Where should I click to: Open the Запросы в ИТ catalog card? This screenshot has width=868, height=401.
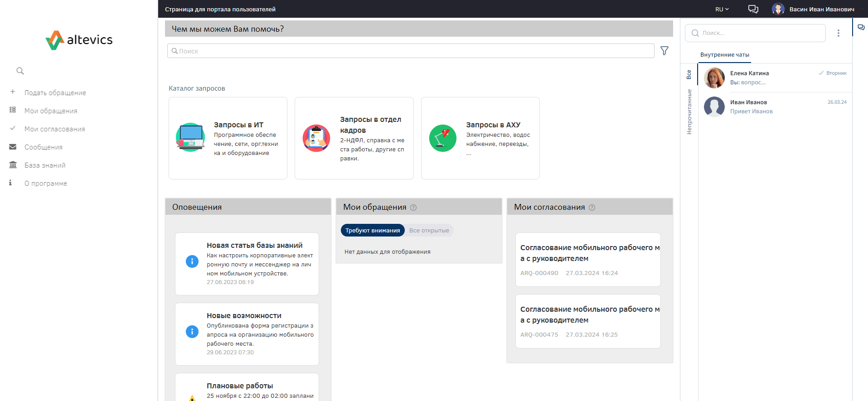(228, 138)
